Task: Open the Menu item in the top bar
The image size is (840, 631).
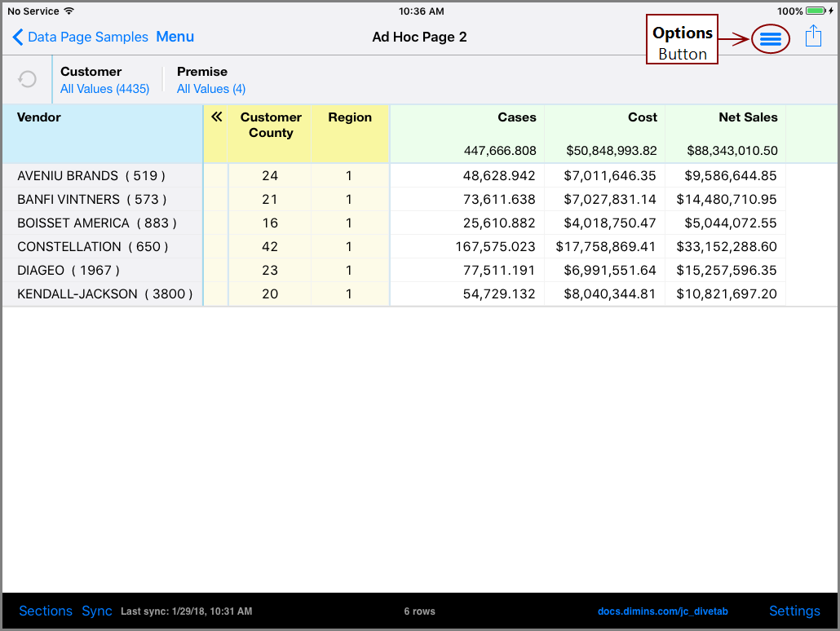Action: point(175,37)
